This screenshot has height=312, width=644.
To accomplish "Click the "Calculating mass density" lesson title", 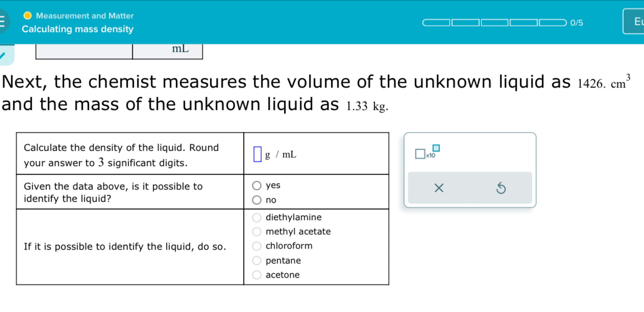I will pyautogui.click(x=78, y=29).
